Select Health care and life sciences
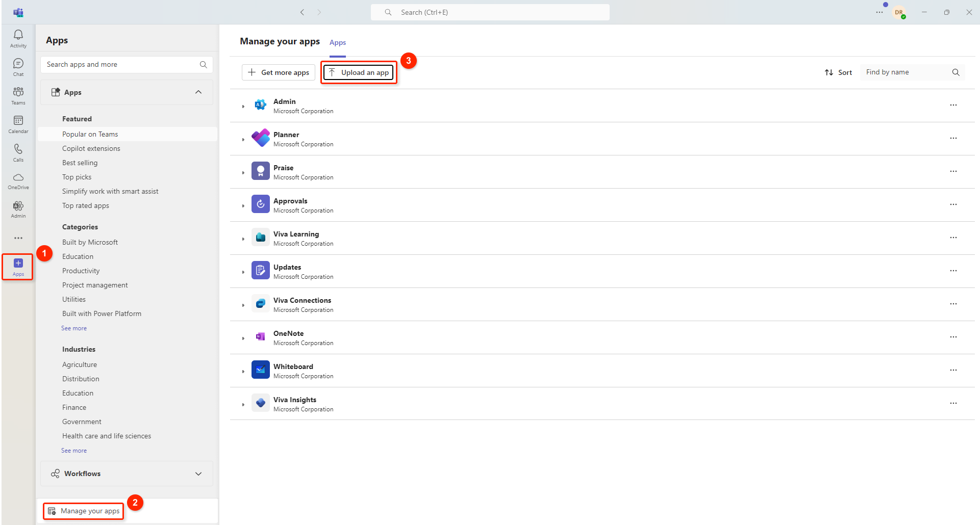 tap(107, 436)
